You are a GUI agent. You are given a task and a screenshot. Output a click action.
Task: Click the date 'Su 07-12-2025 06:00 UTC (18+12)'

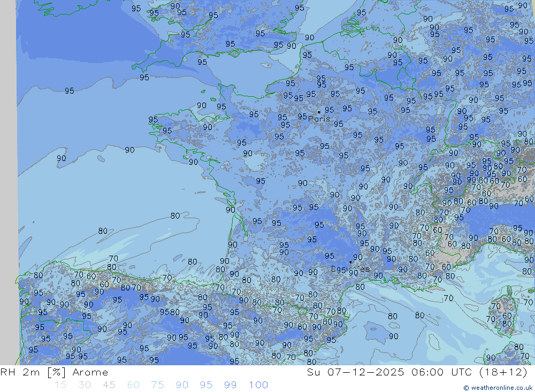417,372
